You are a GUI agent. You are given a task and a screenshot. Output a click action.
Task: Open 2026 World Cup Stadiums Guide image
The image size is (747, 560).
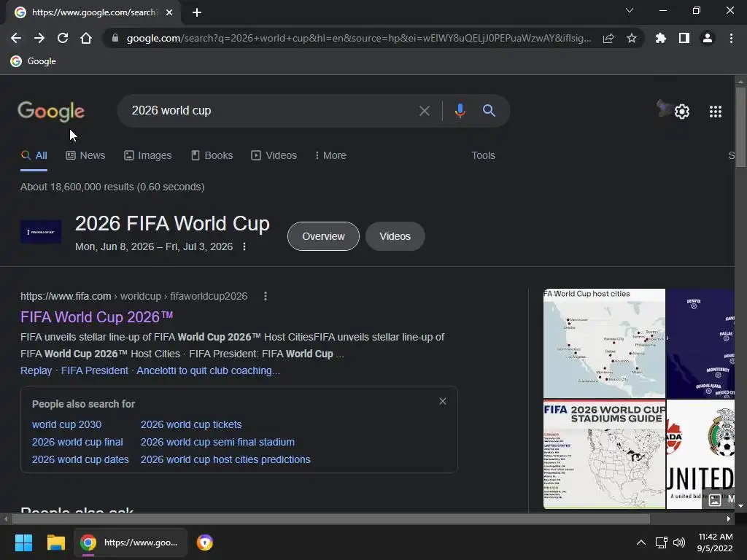point(604,454)
